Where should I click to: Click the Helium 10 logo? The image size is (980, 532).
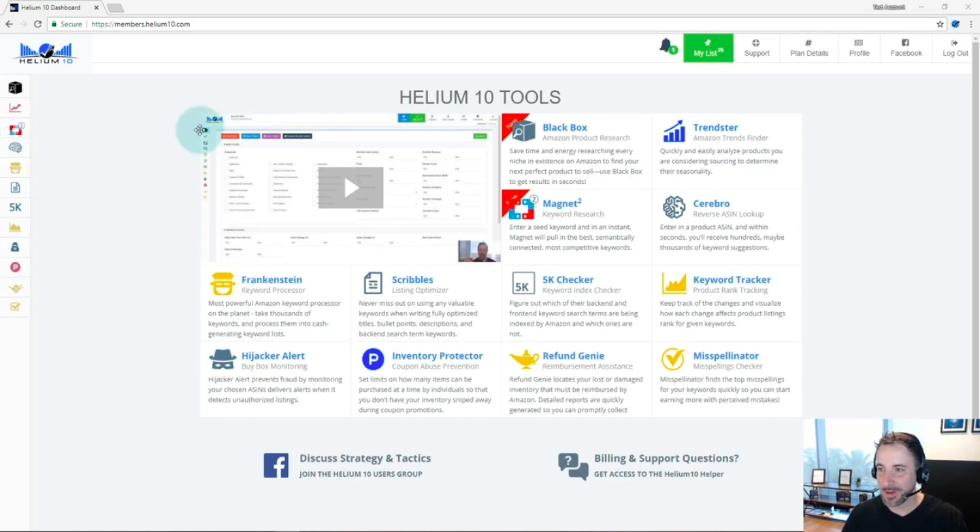point(46,53)
